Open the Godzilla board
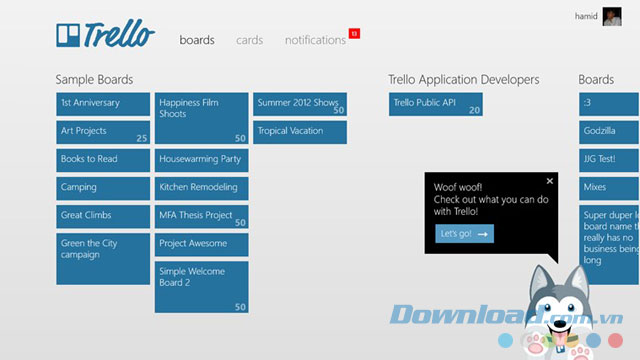This screenshot has height=360, width=640. (609, 132)
